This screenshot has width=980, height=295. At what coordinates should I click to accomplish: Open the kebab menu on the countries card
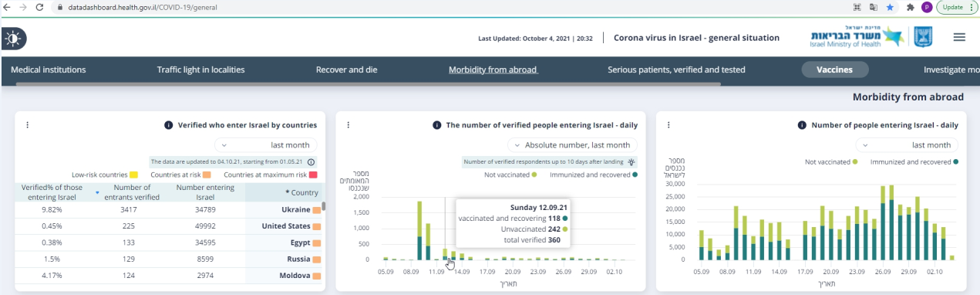click(x=27, y=124)
